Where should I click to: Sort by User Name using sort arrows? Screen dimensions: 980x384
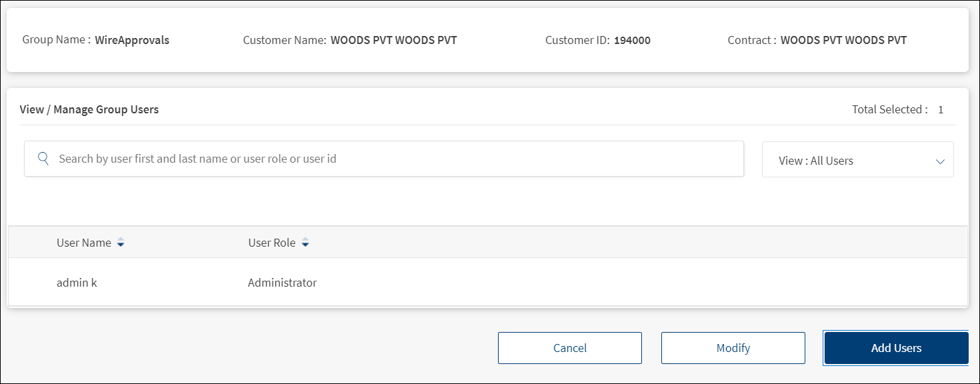(121, 243)
